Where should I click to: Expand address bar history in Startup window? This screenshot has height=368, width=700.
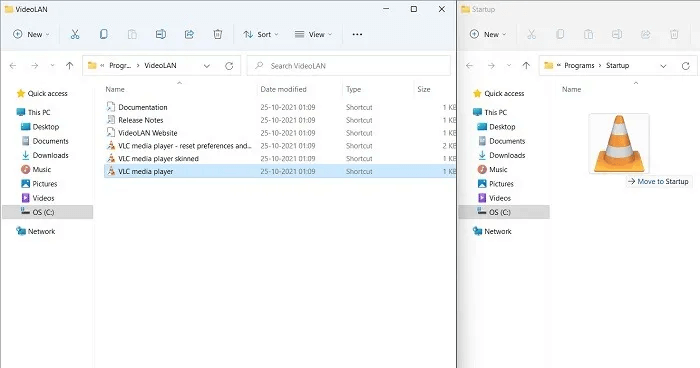(x=663, y=66)
